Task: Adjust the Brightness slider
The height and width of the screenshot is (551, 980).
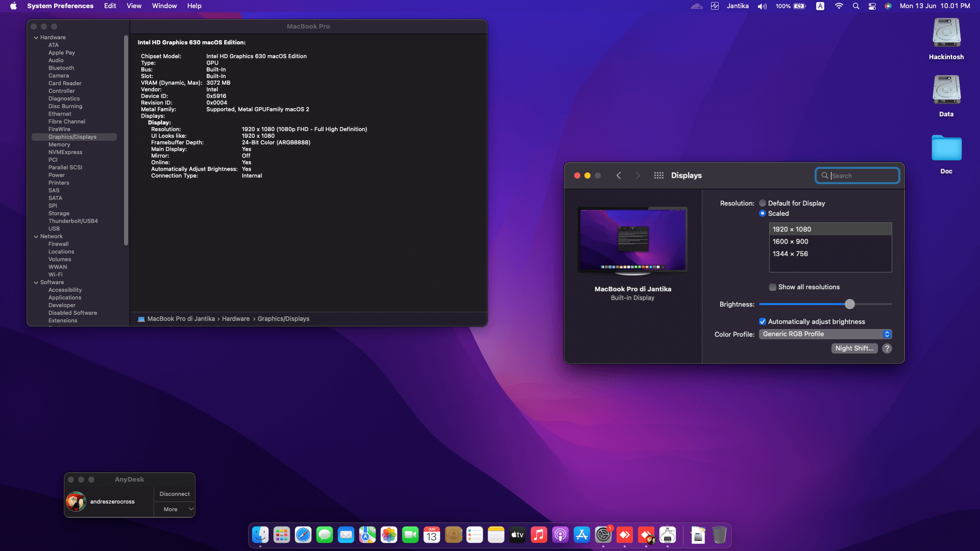Action: click(x=849, y=304)
